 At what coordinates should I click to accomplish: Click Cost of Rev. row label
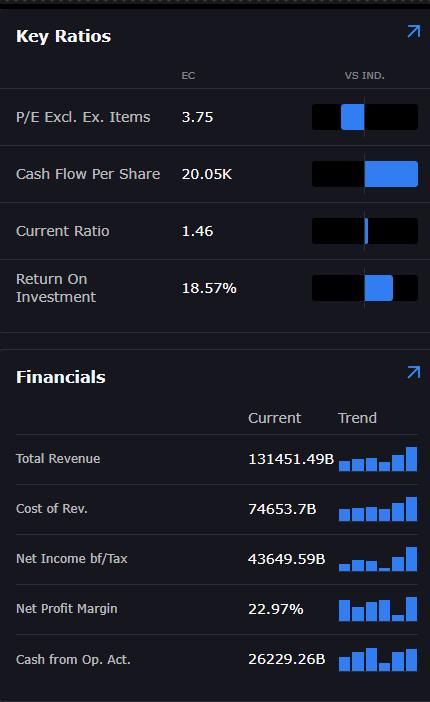[x=52, y=509]
